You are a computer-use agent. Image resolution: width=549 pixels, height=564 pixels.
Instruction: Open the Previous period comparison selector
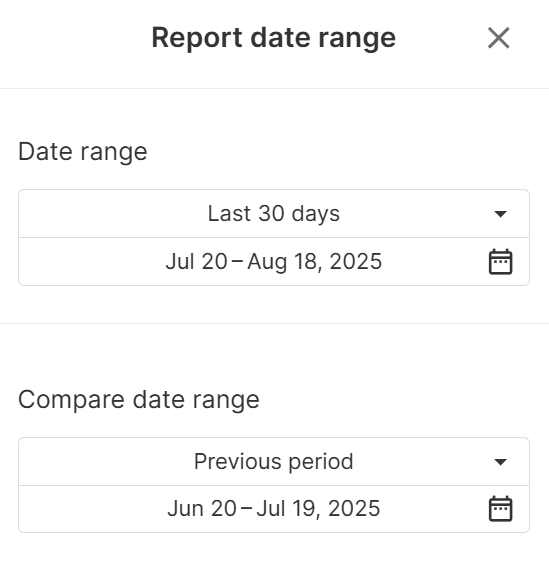point(274,461)
